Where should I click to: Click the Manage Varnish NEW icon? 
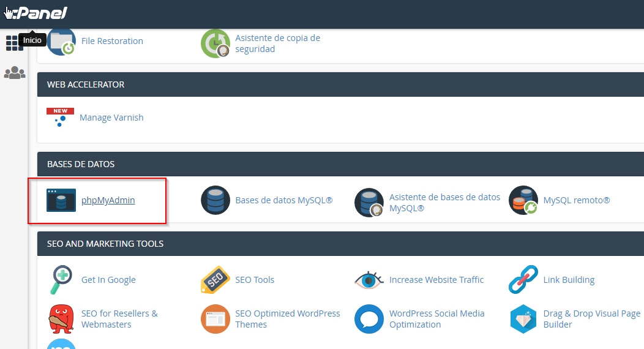point(61,118)
